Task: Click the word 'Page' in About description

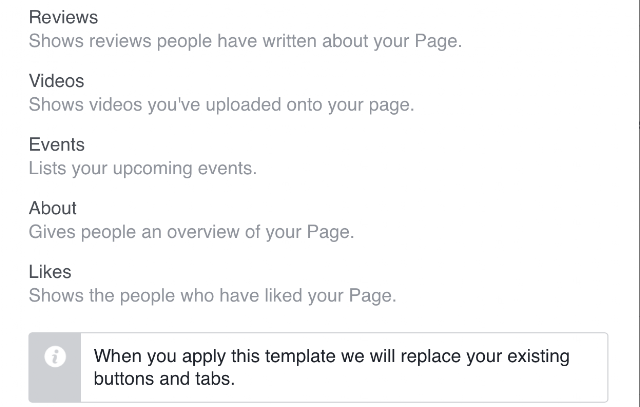Action: (328, 232)
